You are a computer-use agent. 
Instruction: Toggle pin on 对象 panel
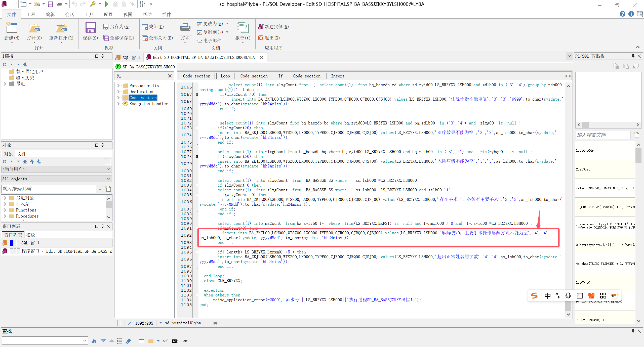point(102,145)
